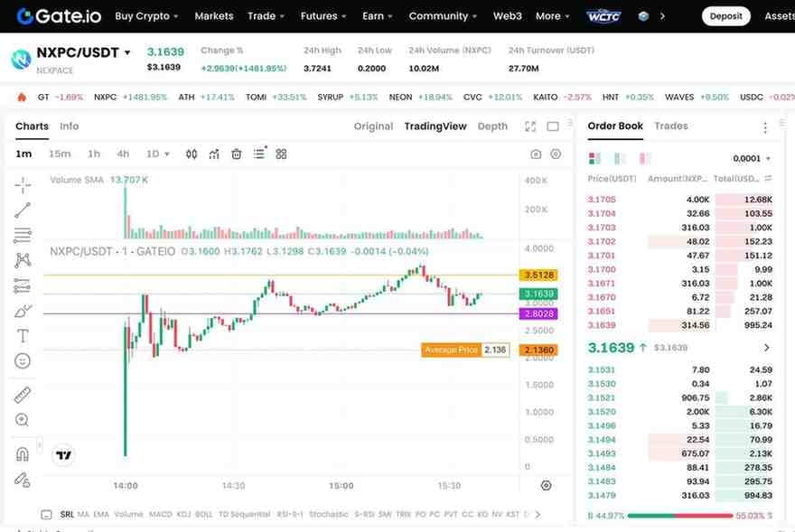Open the 1D timeframe dropdown
The width and height of the screenshot is (795, 532).
tap(158, 154)
